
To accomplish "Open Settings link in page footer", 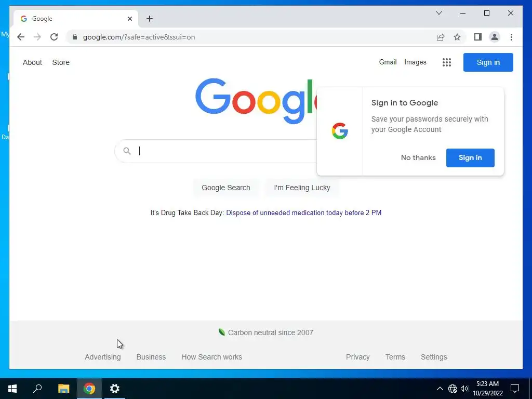I will [434, 357].
